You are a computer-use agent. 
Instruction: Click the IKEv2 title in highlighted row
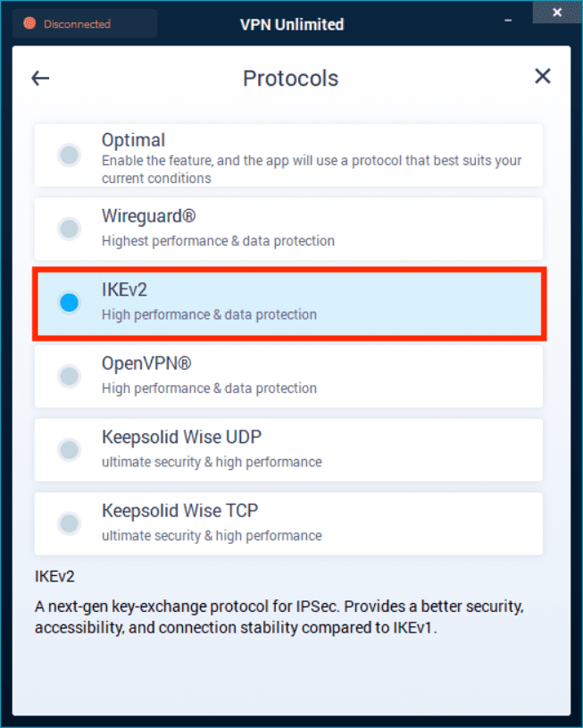pos(124,290)
